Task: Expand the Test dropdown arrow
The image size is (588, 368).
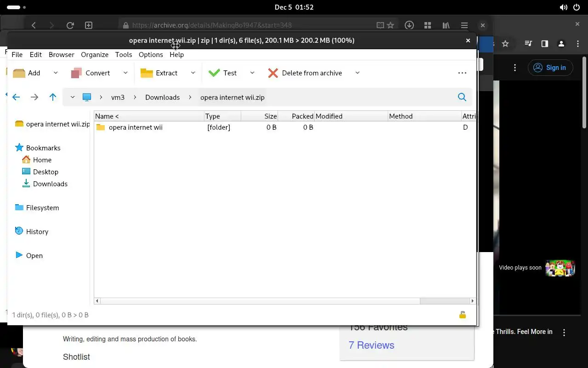Action: pos(252,73)
